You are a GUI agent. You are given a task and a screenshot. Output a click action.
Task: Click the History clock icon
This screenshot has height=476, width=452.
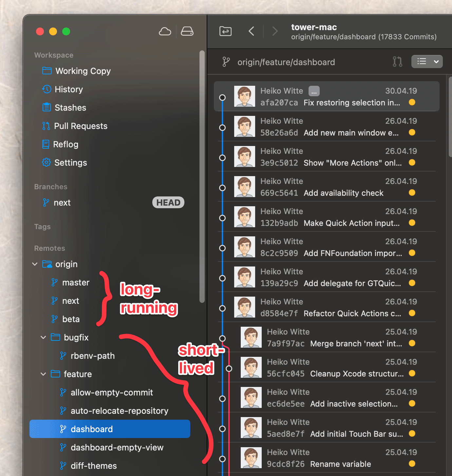[47, 89]
